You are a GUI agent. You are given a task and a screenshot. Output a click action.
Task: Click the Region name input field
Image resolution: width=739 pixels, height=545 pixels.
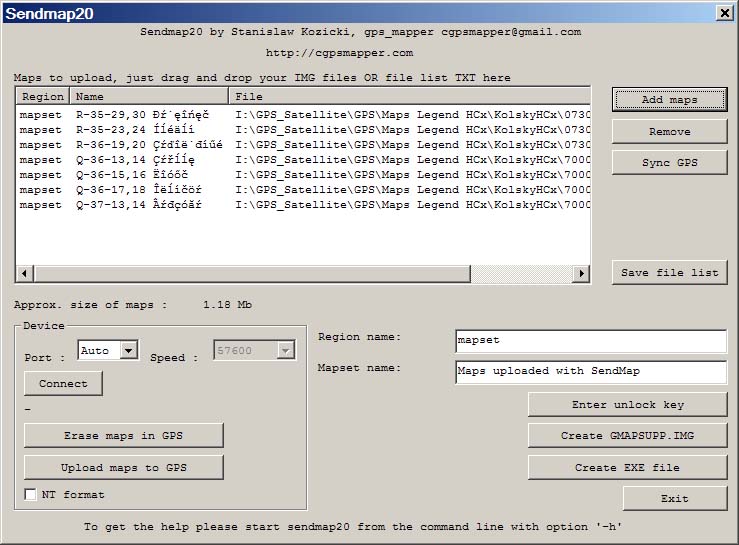590,341
